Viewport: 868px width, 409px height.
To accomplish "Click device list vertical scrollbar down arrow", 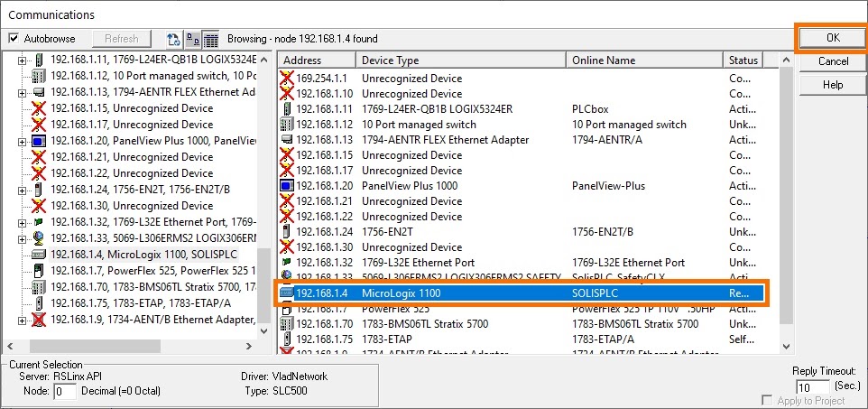I will (786, 347).
